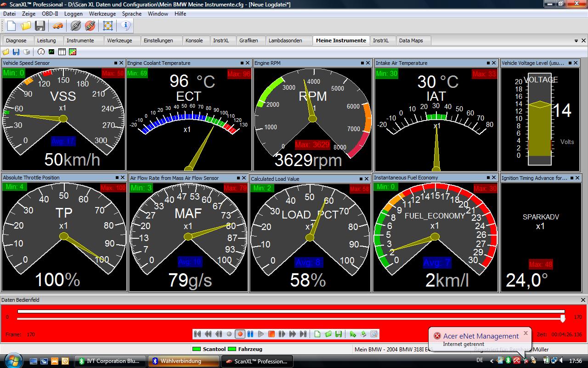Open the tab list dropdown arrow
The image size is (588, 368).
tap(576, 41)
